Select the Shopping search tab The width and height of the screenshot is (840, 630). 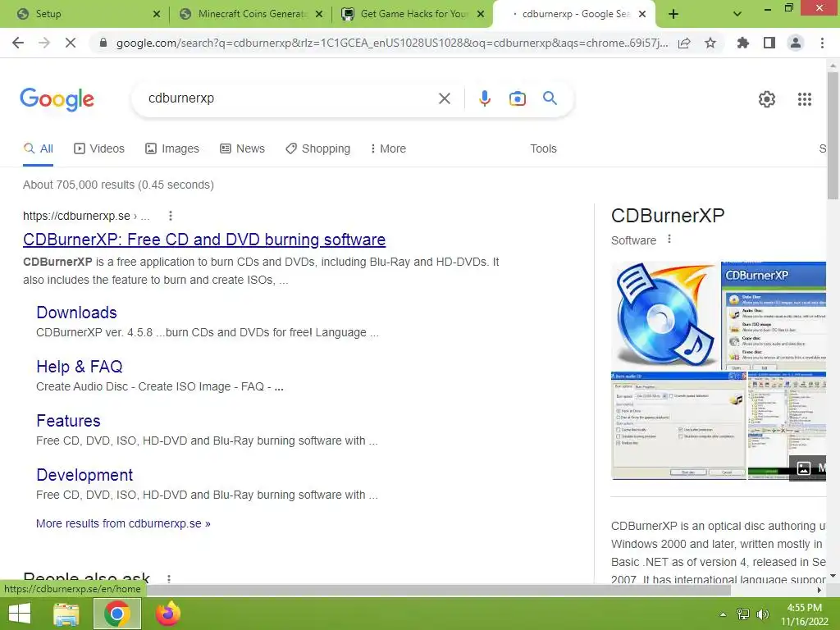click(x=317, y=148)
